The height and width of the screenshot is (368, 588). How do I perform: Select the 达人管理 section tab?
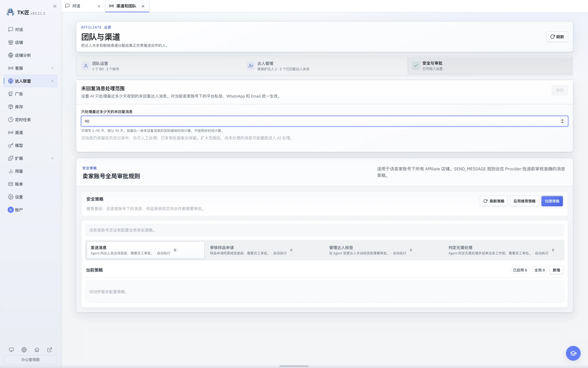pyautogui.click(x=324, y=66)
